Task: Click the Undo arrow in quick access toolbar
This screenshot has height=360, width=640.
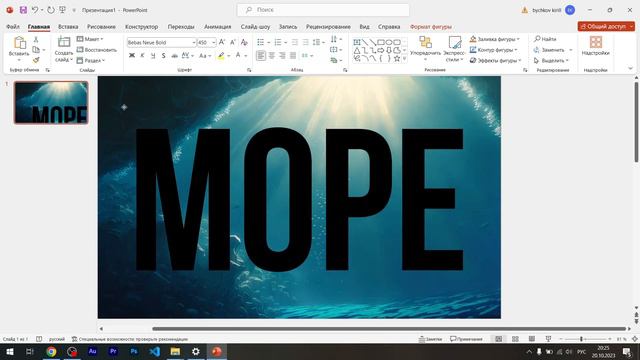Action: point(35,10)
